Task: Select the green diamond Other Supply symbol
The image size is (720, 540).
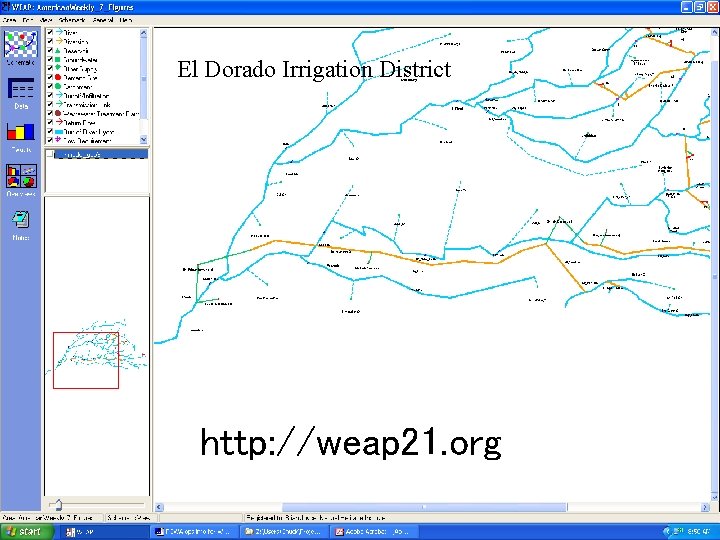Action: (58, 68)
